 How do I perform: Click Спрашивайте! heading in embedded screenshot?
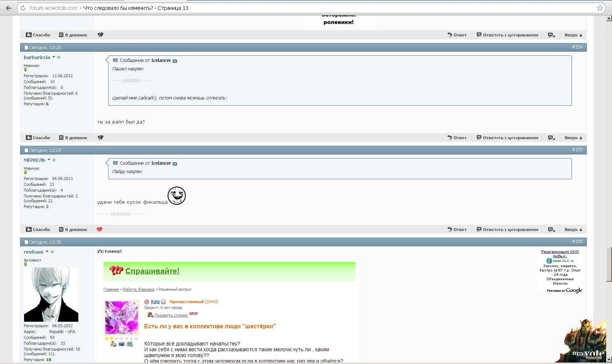point(152,271)
